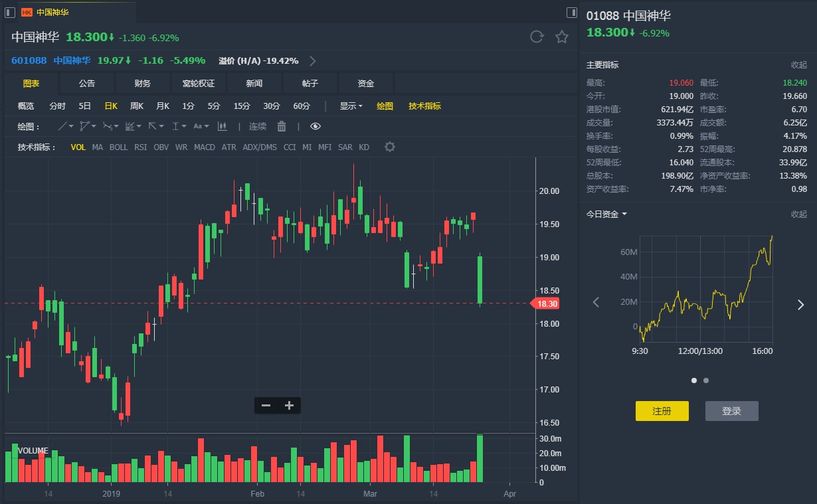Toggle the 技术指标 indicators button
This screenshot has height=504, width=817.
click(424, 106)
